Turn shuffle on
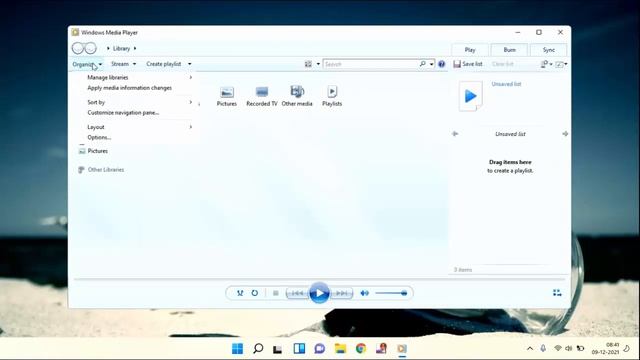This screenshot has height=360, width=640. (240, 293)
